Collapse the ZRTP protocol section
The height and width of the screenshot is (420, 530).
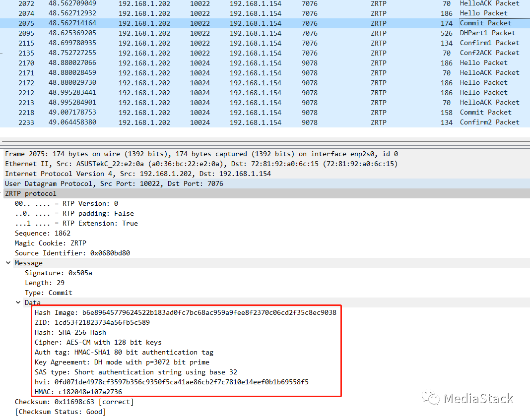(x=2, y=193)
